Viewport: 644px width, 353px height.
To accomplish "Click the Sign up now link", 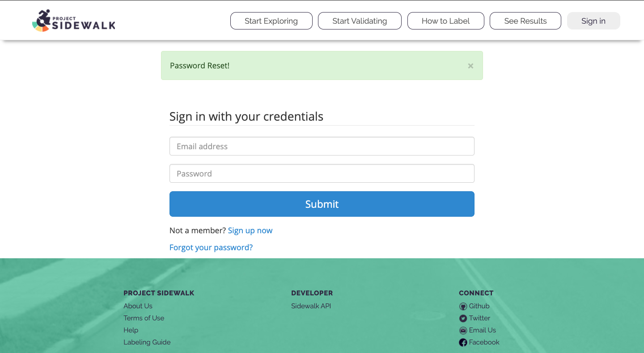I will 250,230.
